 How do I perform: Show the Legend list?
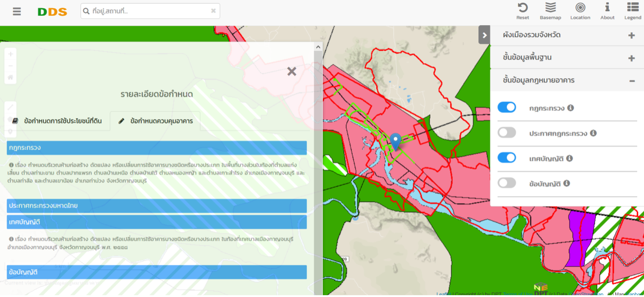632,8
